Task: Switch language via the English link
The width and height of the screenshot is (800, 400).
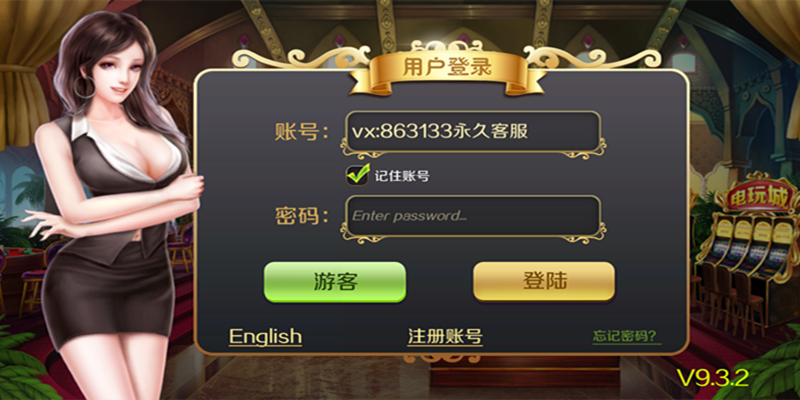Action: [265, 336]
